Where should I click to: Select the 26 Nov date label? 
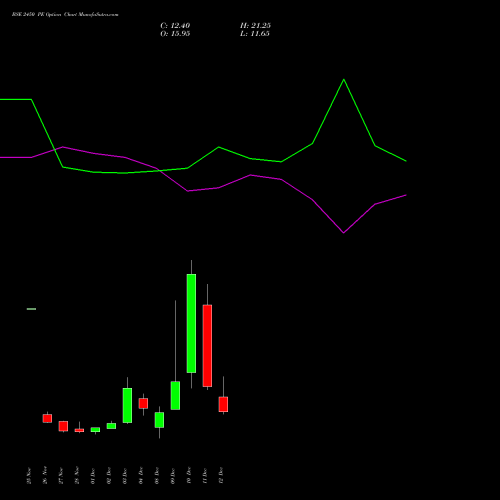(x=45, y=476)
